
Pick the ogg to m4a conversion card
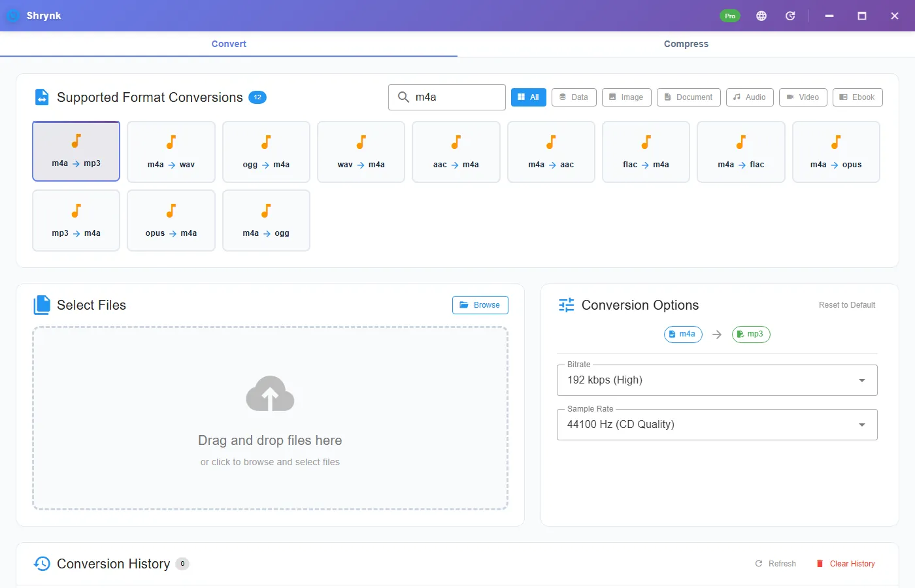pos(266,152)
